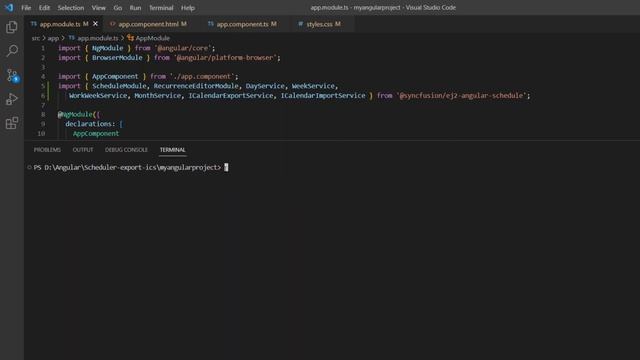Open the Selection menu
Screen dimensions: 640x360
point(71,8)
